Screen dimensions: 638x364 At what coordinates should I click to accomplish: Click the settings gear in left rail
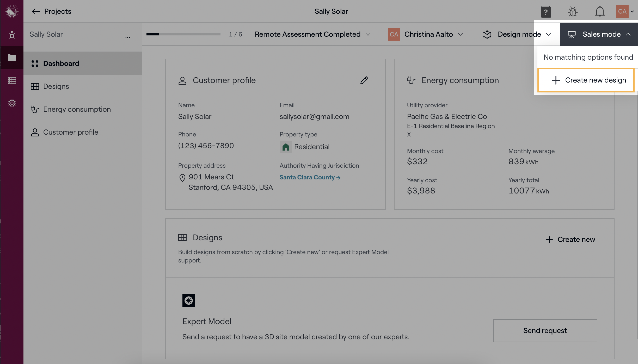(12, 103)
